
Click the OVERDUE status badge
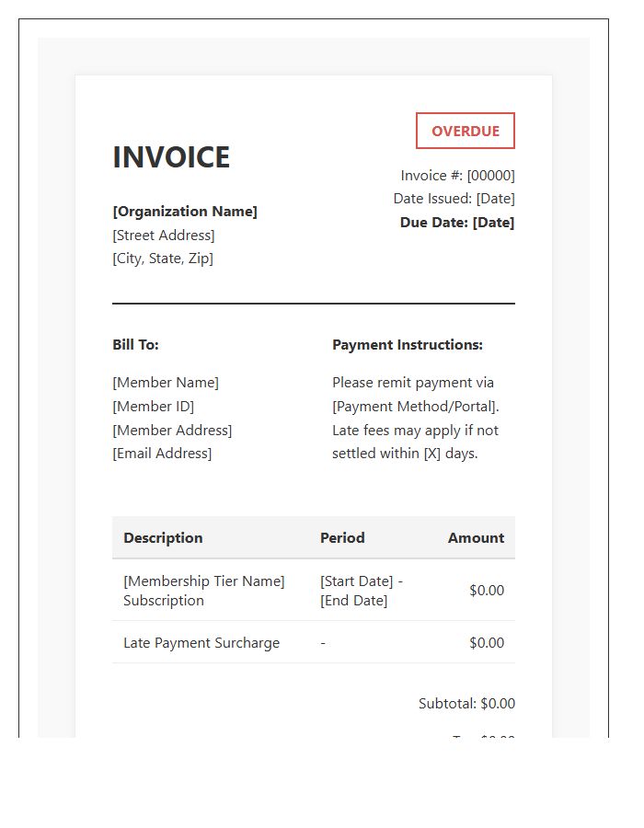(465, 131)
